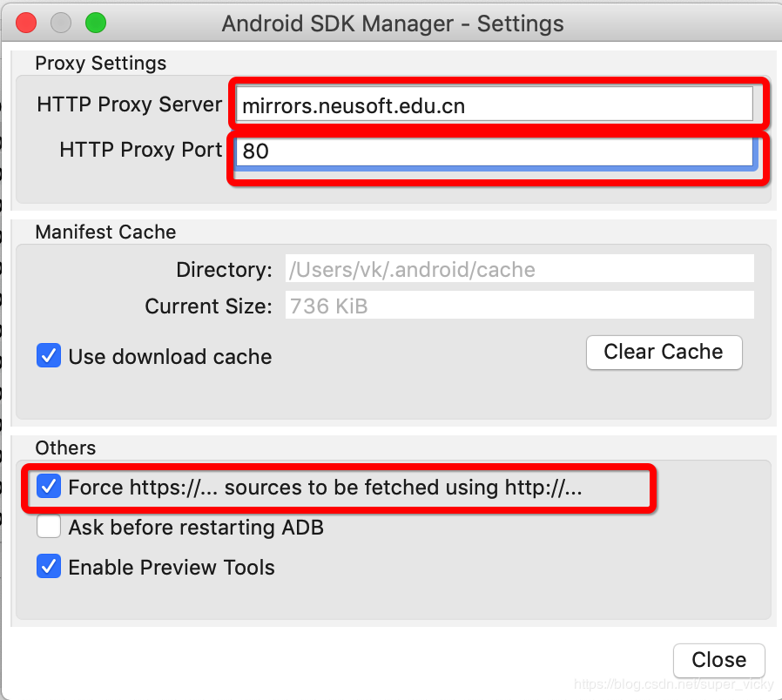Image resolution: width=782 pixels, height=700 pixels.
Task: Toggle Force https sources fetched using http
Action: tap(49, 486)
